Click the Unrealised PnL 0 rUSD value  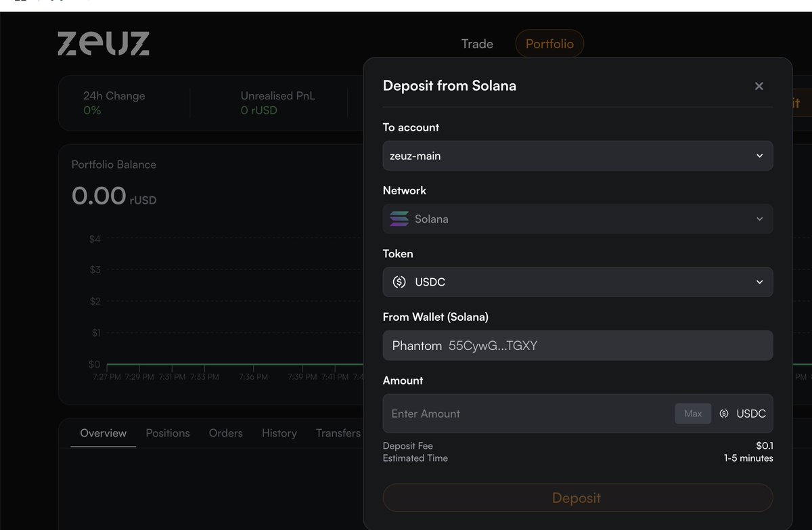[259, 110]
